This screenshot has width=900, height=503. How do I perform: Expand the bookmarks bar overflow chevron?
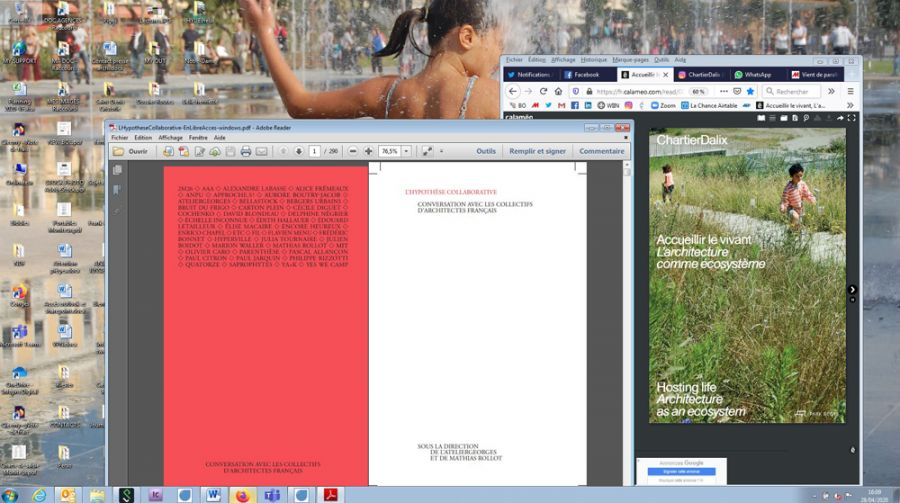click(850, 106)
